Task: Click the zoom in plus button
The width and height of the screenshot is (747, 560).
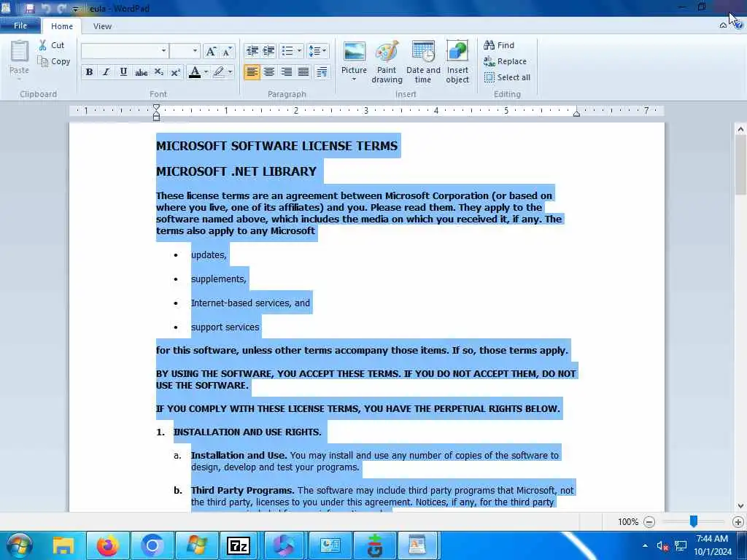Action: click(738, 522)
